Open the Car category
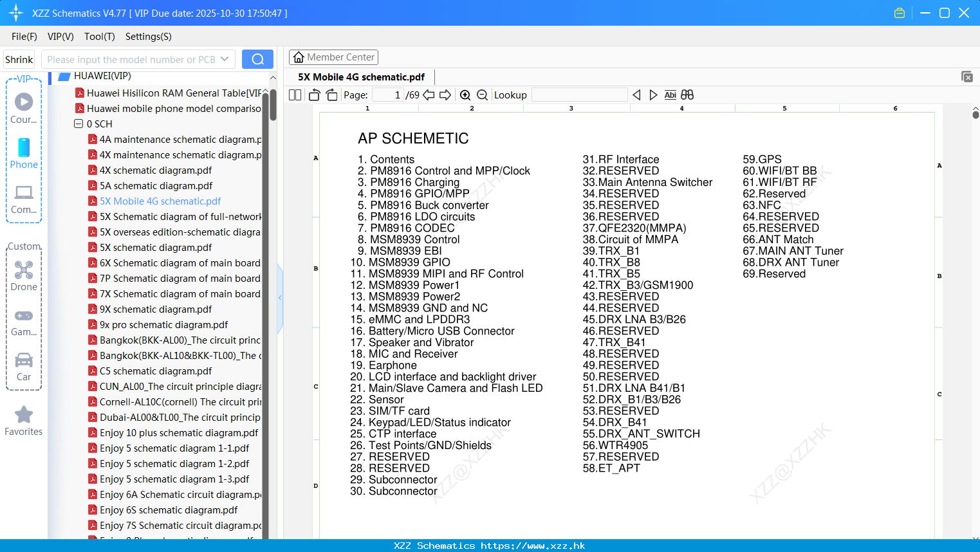This screenshot has width=980, height=552. click(x=24, y=366)
